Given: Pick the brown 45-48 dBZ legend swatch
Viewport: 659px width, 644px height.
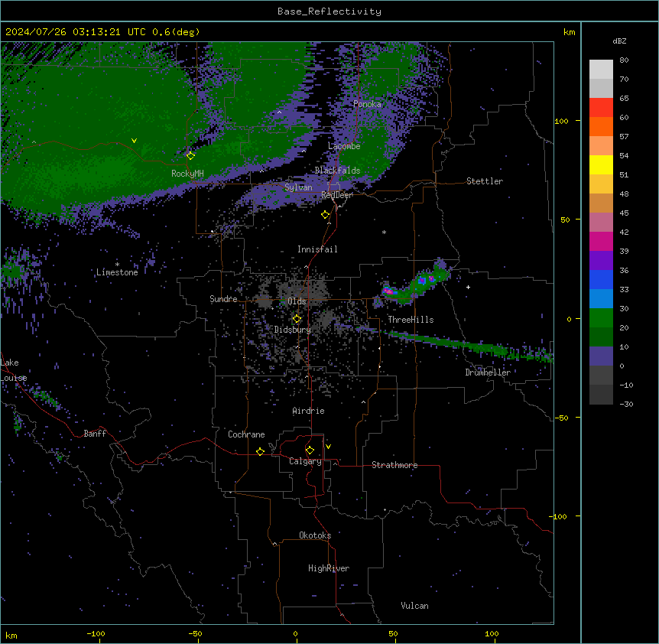Looking at the screenshot, I should (601, 203).
